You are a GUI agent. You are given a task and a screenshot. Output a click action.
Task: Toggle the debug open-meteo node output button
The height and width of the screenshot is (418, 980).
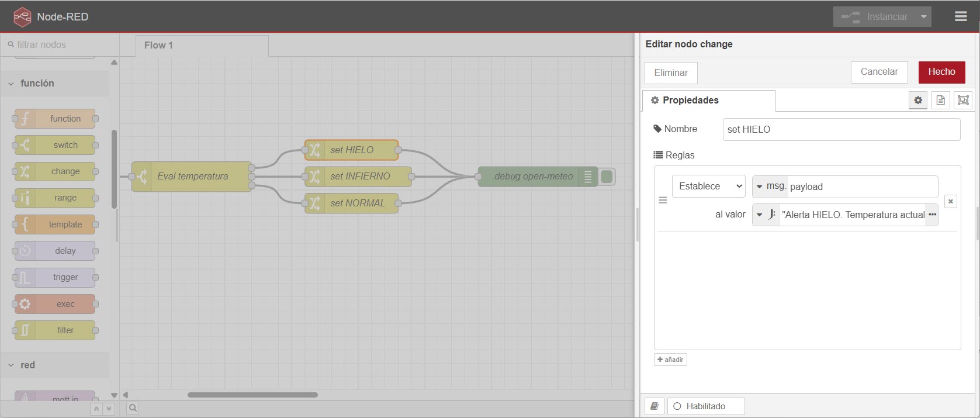[607, 177]
